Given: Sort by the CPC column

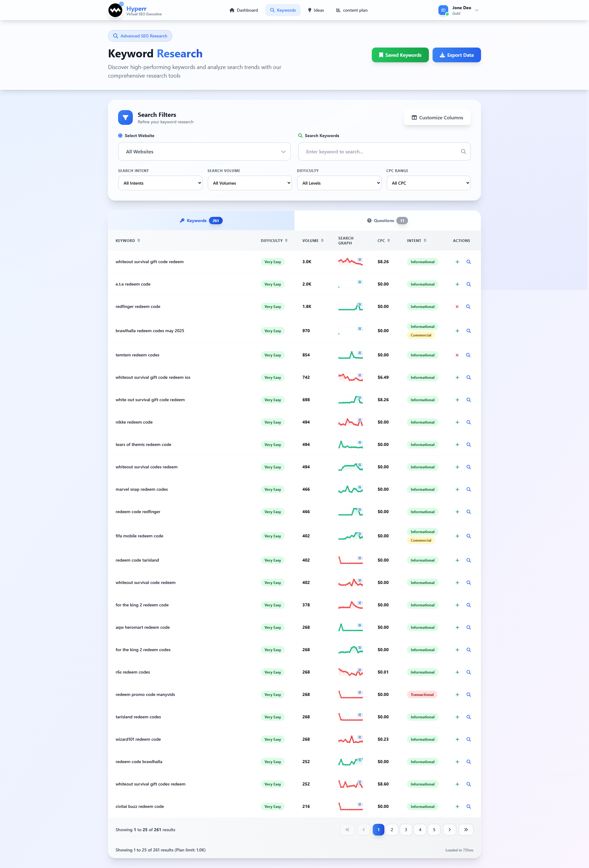Looking at the screenshot, I should coord(383,240).
